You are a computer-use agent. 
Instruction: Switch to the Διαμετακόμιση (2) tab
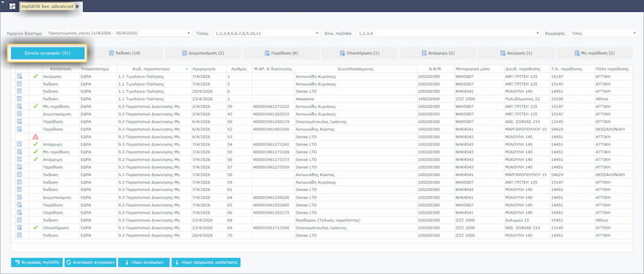click(x=203, y=53)
